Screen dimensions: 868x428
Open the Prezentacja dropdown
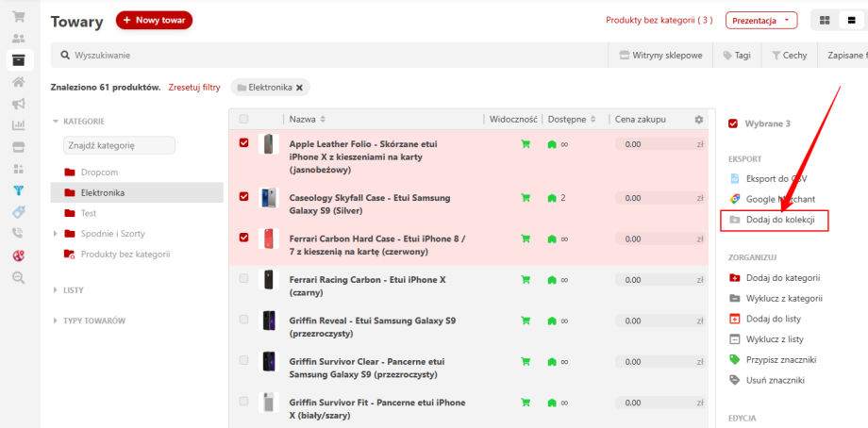pyautogui.click(x=760, y=21)
